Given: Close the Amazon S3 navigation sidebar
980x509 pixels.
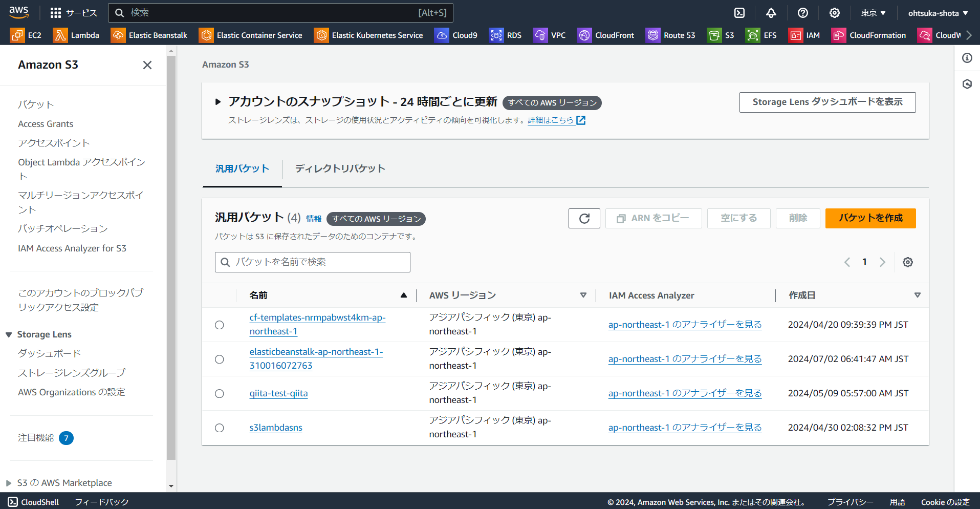Looking at the screenshot, I should (147, 65).
